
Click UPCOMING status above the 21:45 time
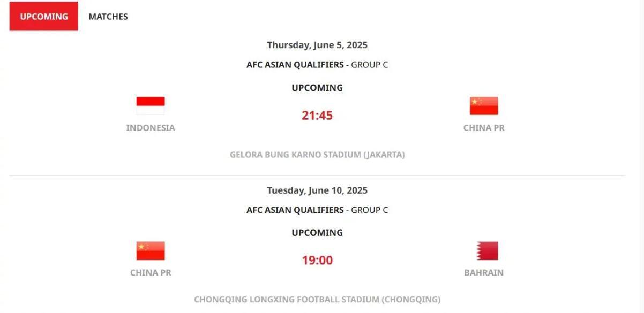click(x=317, y=88)
